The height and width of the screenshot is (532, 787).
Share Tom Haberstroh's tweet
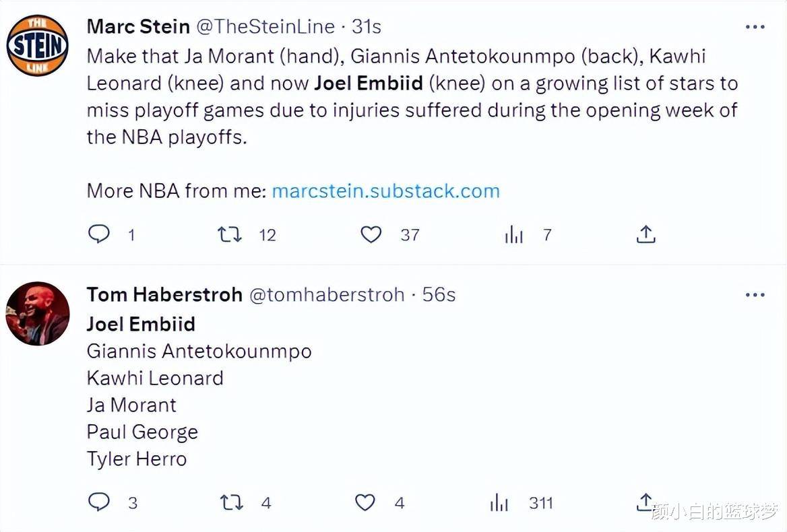pyautogui.click(x=644, y=502)
